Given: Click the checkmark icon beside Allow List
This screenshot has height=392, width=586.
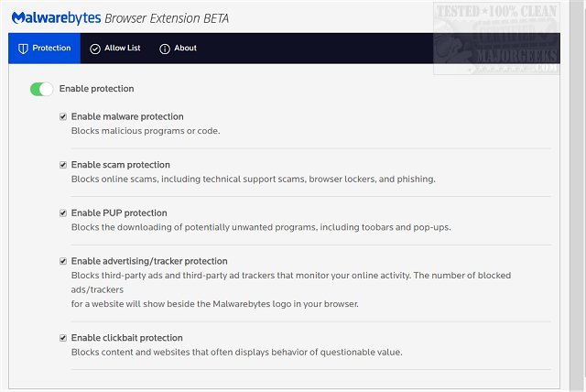Looking at the screenshot, I should pos(95,49).
